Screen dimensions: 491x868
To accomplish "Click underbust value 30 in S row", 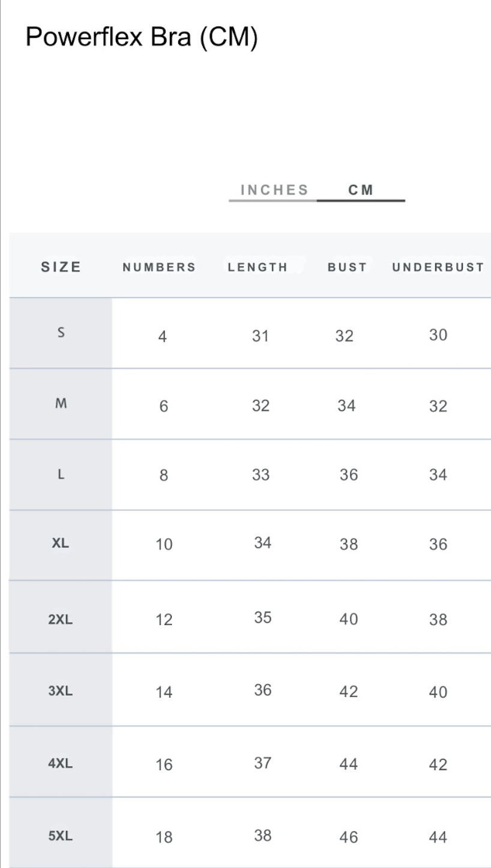I will (x=438, y=335).
